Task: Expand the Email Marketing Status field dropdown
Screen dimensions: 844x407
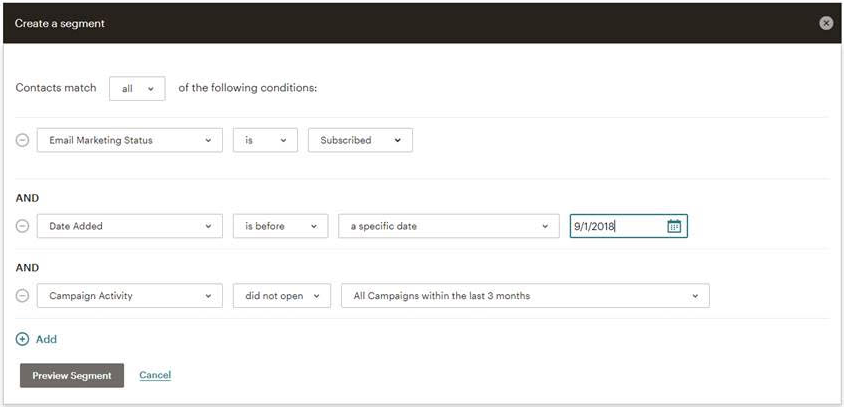Action: (x=130, y=140)
